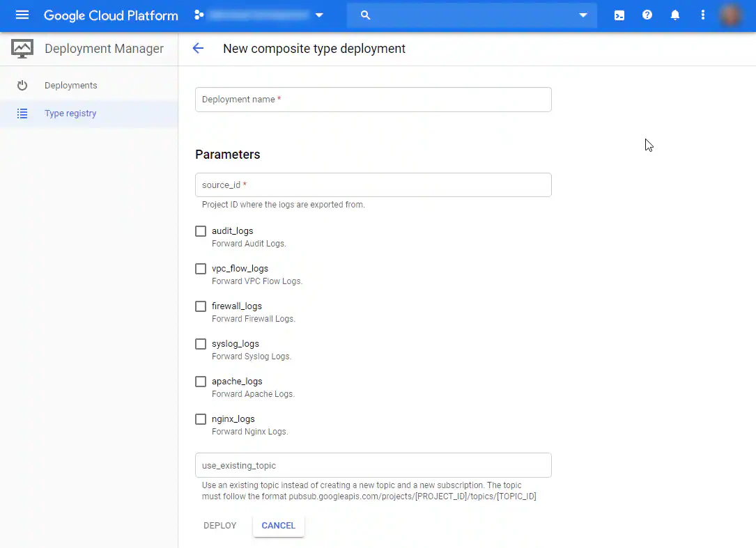Focus the use_existing_topic field

[373, 465]
